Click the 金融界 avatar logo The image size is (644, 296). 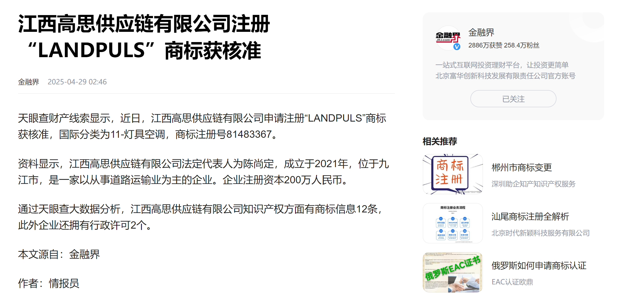(x=448, y=38)
